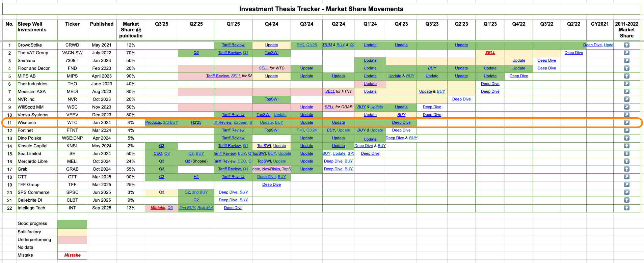
Task: Select the Investment Thesis Tracker title cell
Action: pyautogui.click(x=321, y=9)
